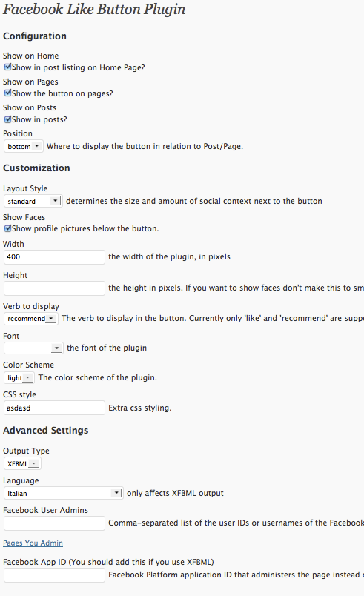Disable the Show in posts checkbox
The image size is (364, 596).
click(7, 119)
